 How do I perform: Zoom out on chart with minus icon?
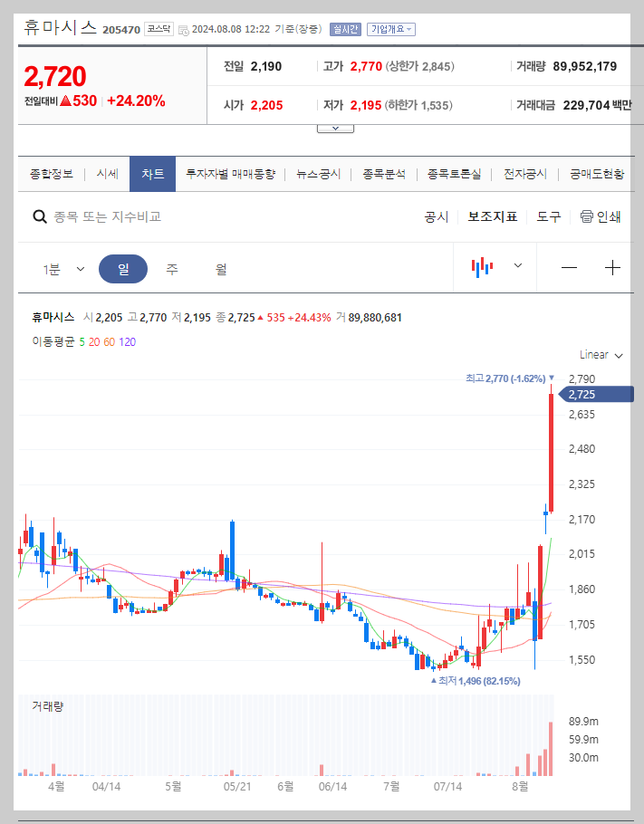click(x=572, y=266)
